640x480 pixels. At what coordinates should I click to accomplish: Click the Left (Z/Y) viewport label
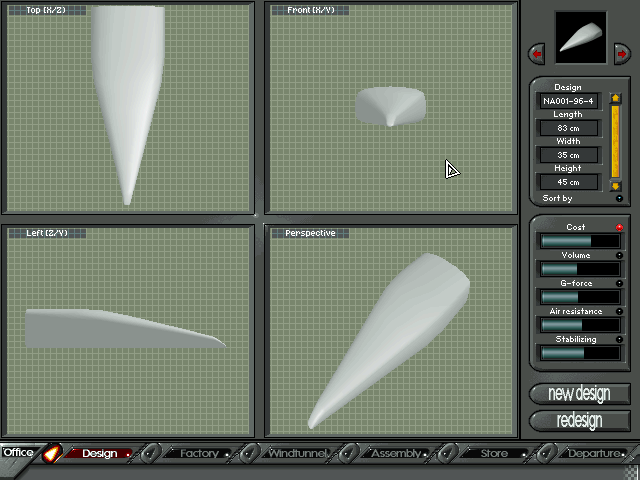click(47, 233)
